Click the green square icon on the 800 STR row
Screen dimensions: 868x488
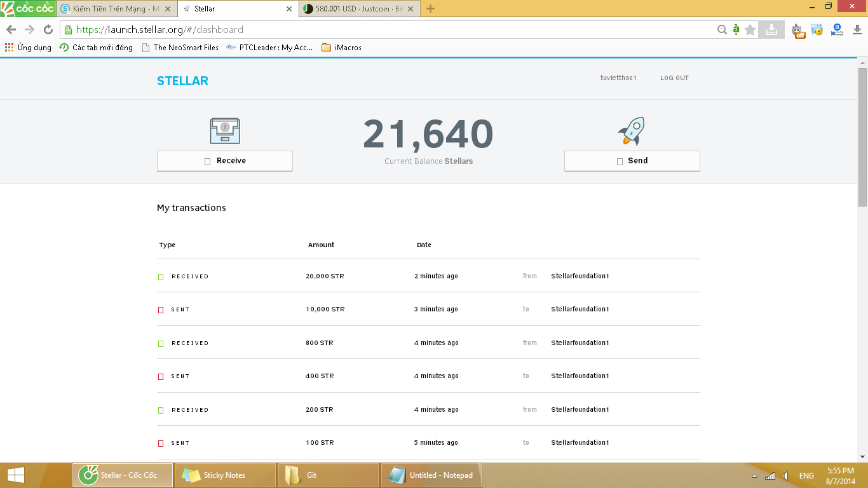161,344
